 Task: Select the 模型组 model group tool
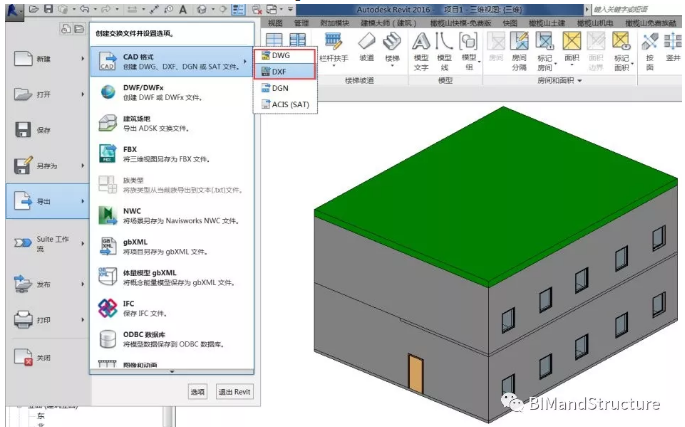[469, 52]
